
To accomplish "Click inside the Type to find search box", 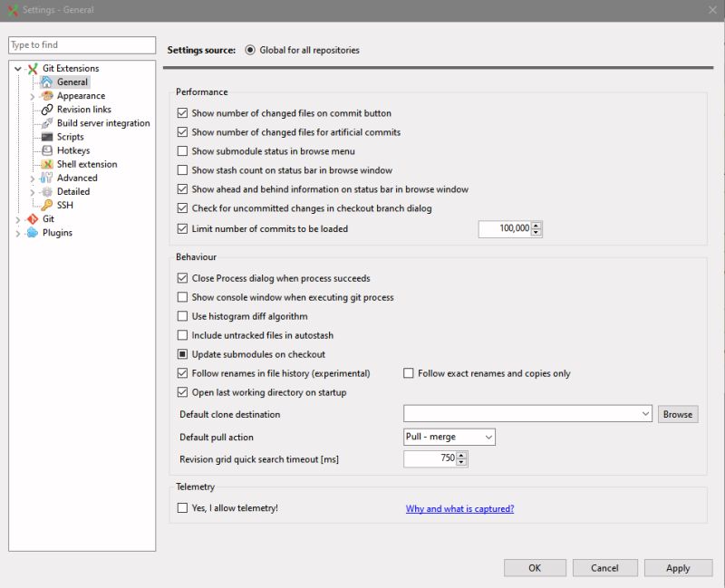I will [x=82, y=44].
